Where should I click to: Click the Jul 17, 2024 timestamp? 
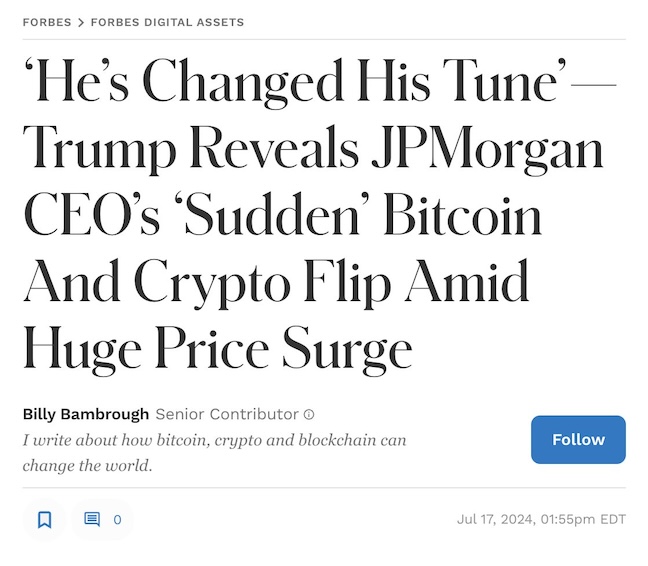541,519
